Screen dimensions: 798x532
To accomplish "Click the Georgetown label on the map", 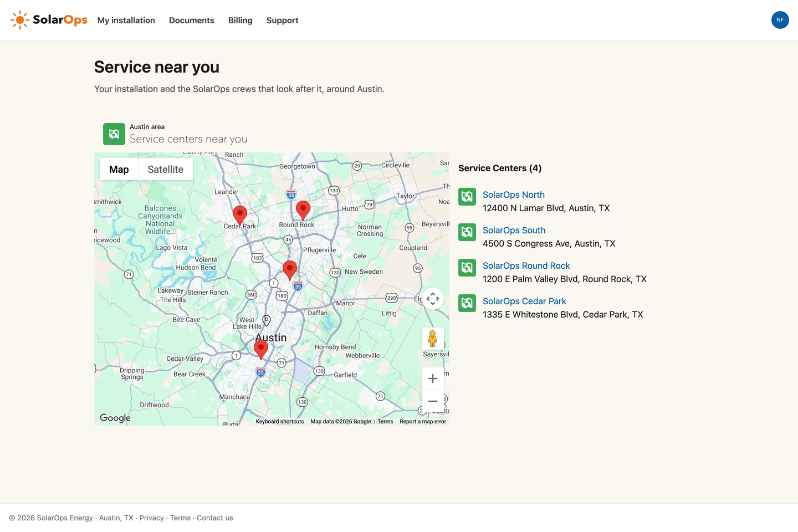I will pos(297,166).
